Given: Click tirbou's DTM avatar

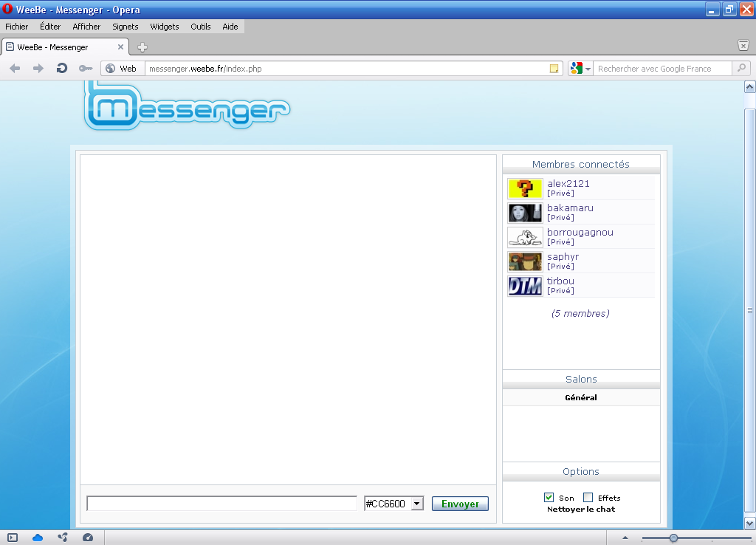Looking at the screenshot, I should (x=525, y=286).
